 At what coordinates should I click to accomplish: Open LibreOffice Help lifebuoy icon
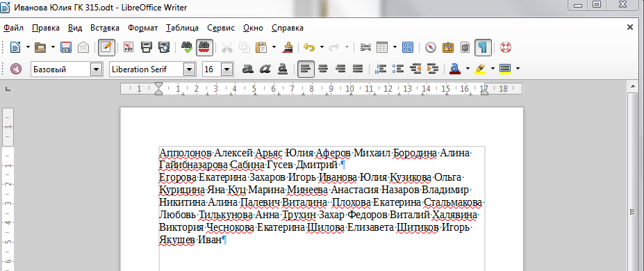[506, 48]
